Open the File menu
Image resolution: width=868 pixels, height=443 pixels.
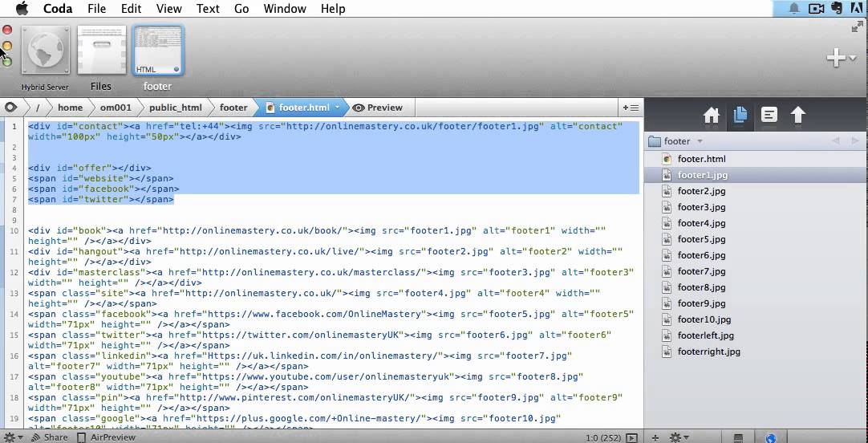point(96,8)
